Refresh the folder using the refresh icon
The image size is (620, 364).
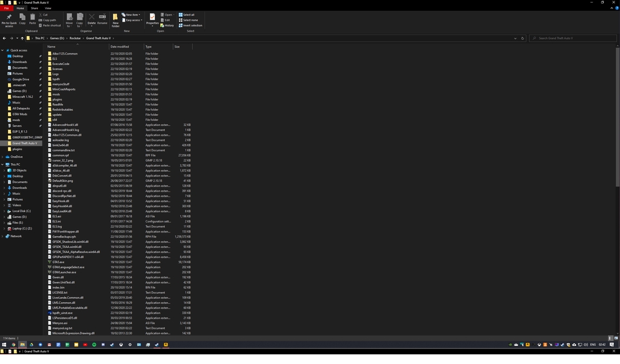click(522, 38)
